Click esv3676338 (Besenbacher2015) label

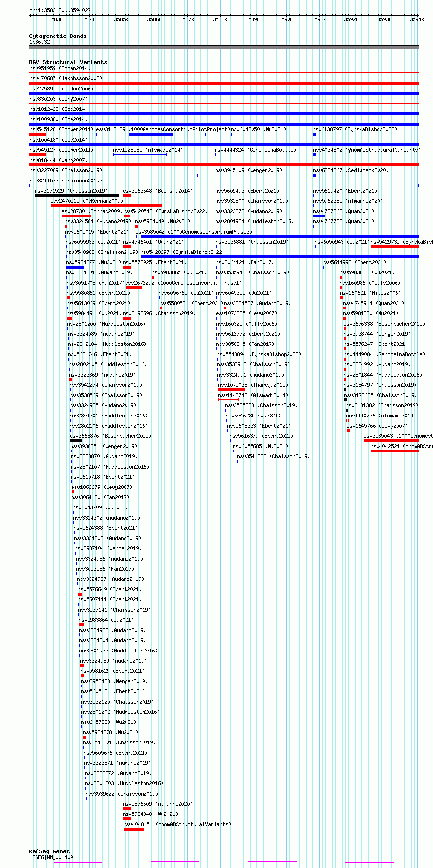(x=384, y=324)
